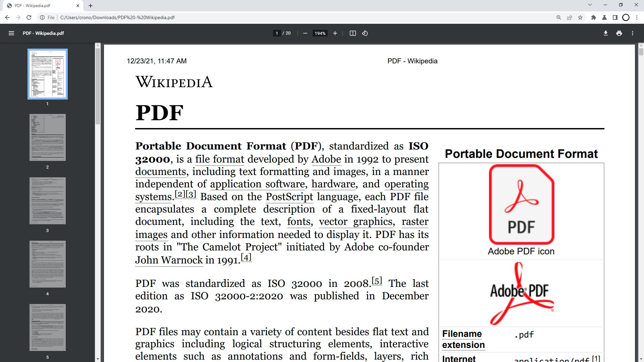Open the 'PostScript' link

[x=289, y=197]
